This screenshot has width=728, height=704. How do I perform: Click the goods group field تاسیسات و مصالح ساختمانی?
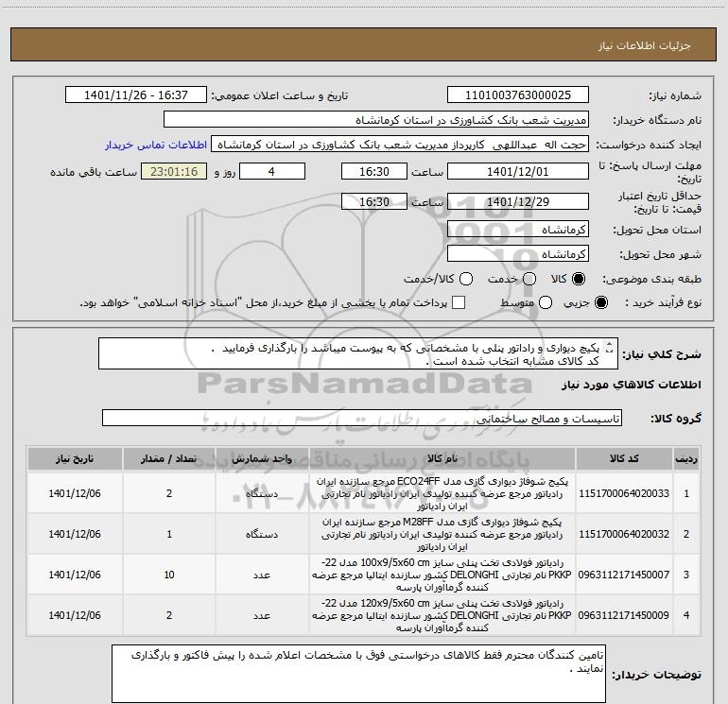pos(362,418)
